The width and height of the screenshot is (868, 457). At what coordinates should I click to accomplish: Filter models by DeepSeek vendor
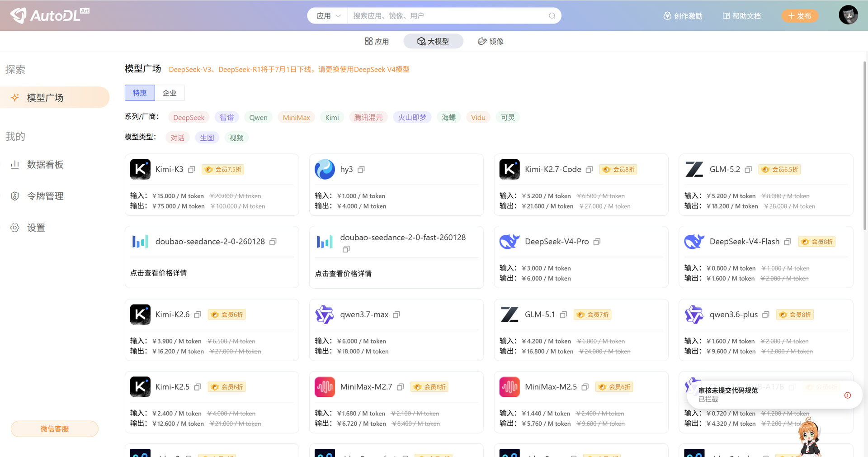189,118
